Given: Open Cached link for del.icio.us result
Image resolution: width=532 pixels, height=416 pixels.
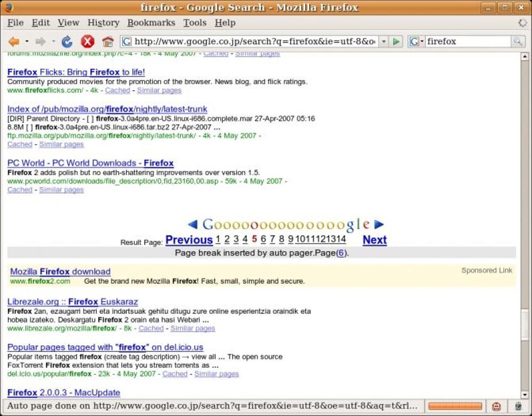Looking at the screenshot, I should [175, 374].
